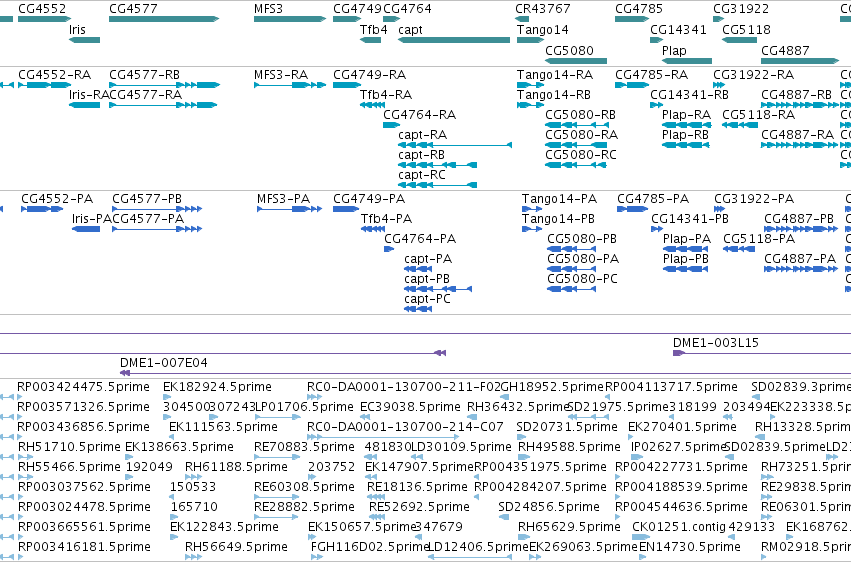The width and height of the screenshot is (851, 562).
Task: Click the DME1-003L15 BAC label
Action: 715,343
